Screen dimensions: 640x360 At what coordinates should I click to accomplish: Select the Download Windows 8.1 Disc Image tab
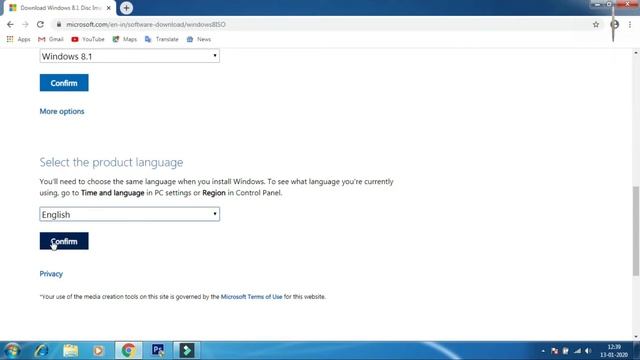60,8
